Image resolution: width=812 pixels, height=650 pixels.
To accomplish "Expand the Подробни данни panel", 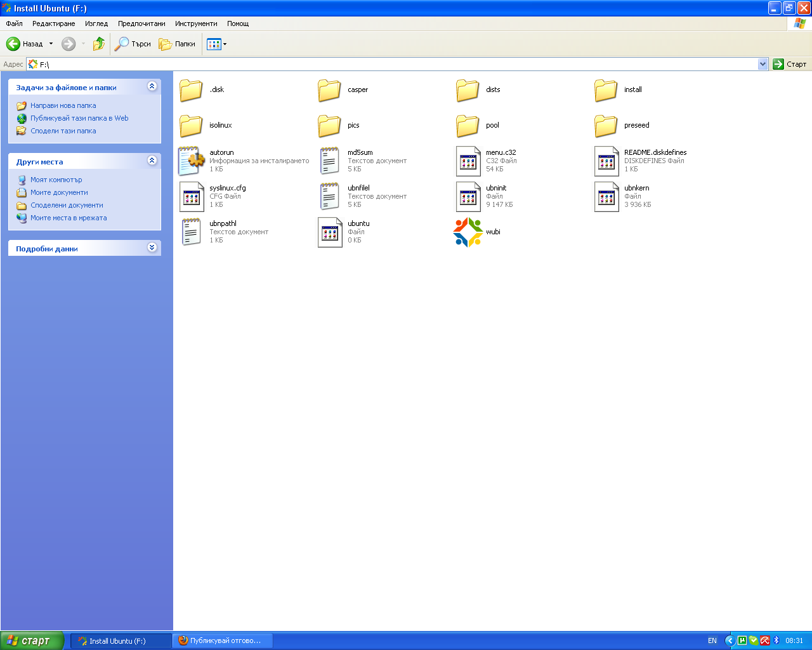I will tap(152, 248).
